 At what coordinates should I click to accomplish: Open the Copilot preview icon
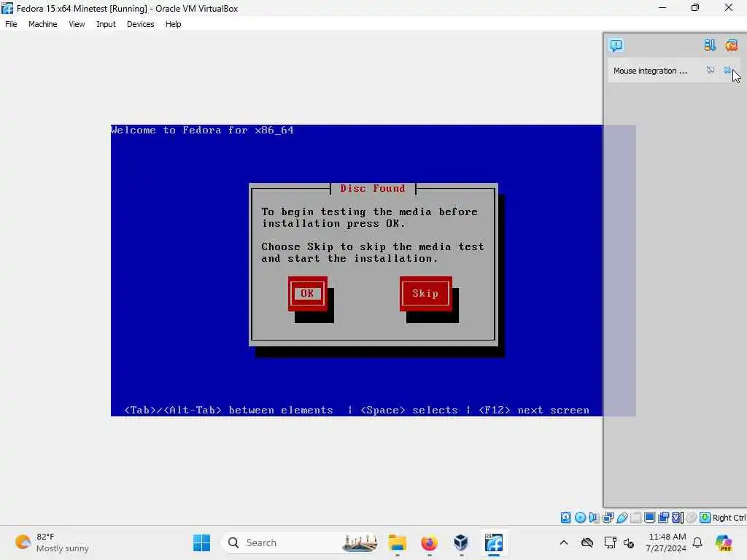[724, 542]
